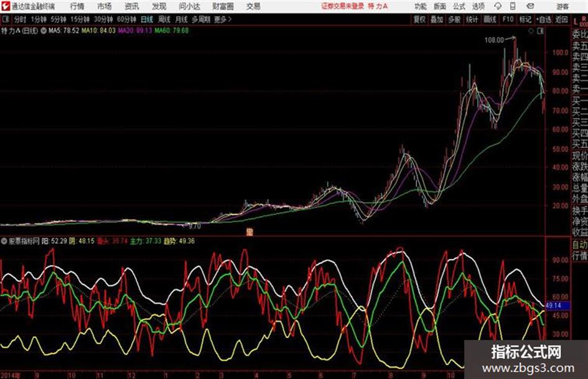Select the 多周期 multi-period tab
588x379 pixels.
[201, 19]
